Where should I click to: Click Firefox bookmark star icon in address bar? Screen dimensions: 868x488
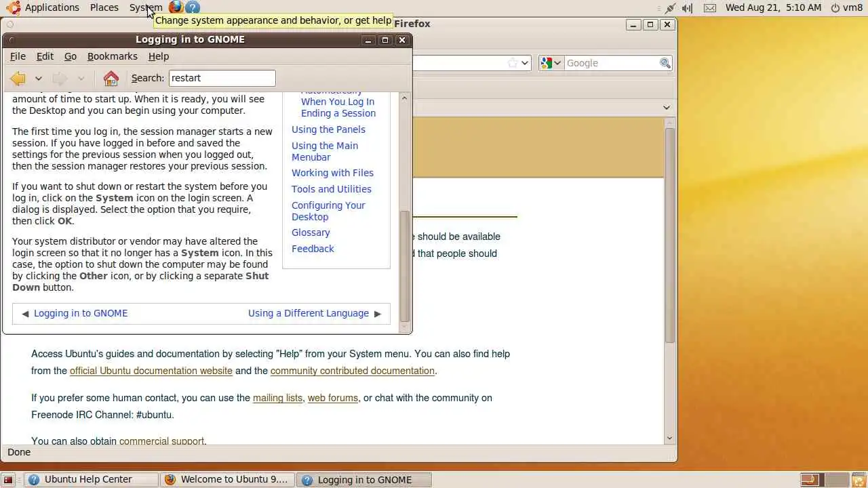(513, 63)
